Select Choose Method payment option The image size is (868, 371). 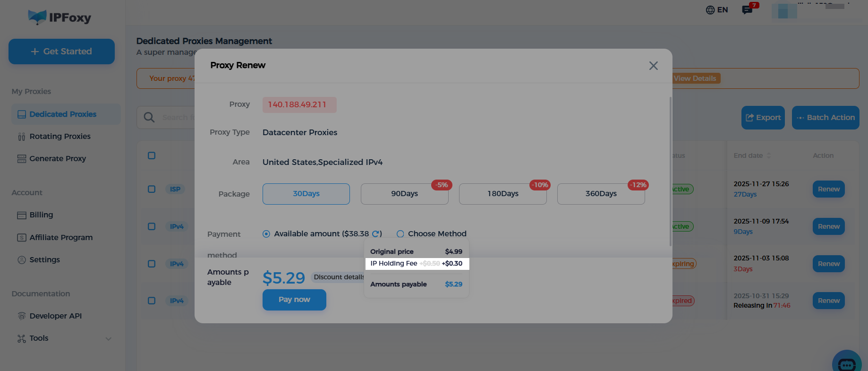[400, 233]
